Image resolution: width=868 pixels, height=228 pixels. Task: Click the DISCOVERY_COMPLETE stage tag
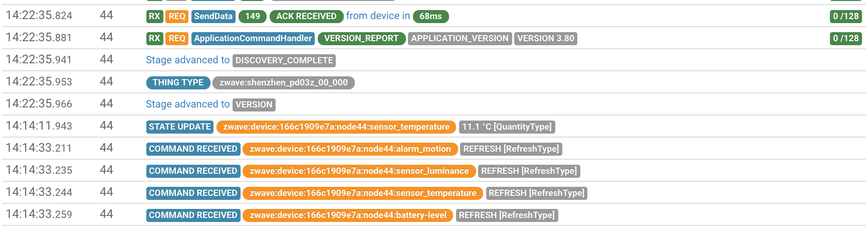284,60
